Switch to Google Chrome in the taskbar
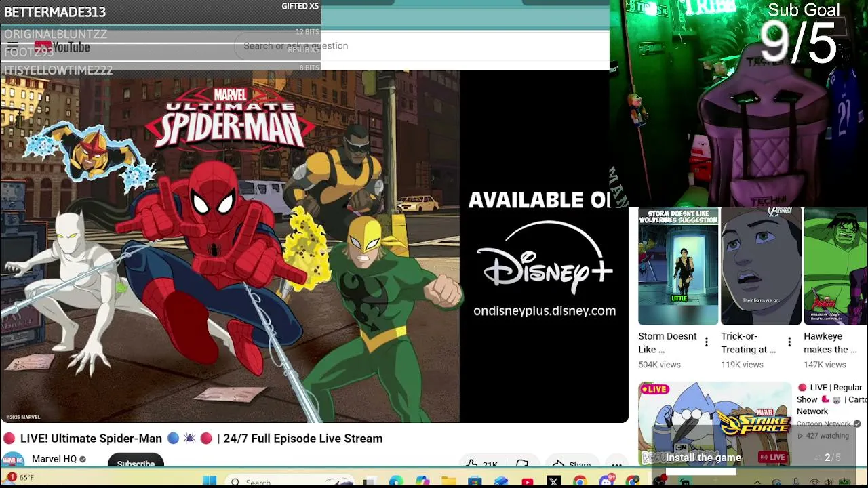Viewport: 868px width, 488px height. (580, 482)
